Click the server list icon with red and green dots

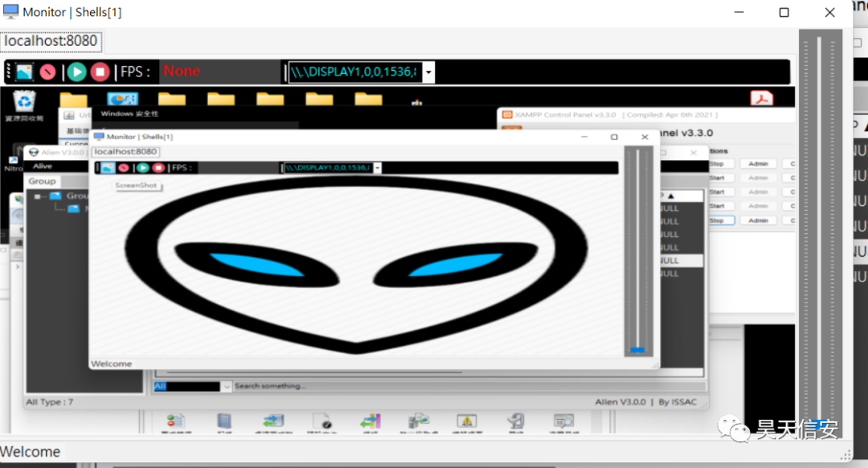175,421
